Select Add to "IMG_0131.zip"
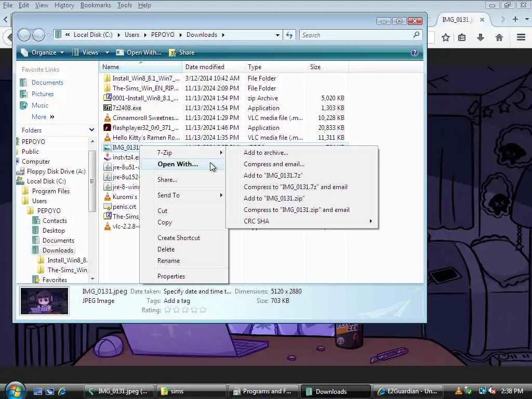 click(274, 198)
